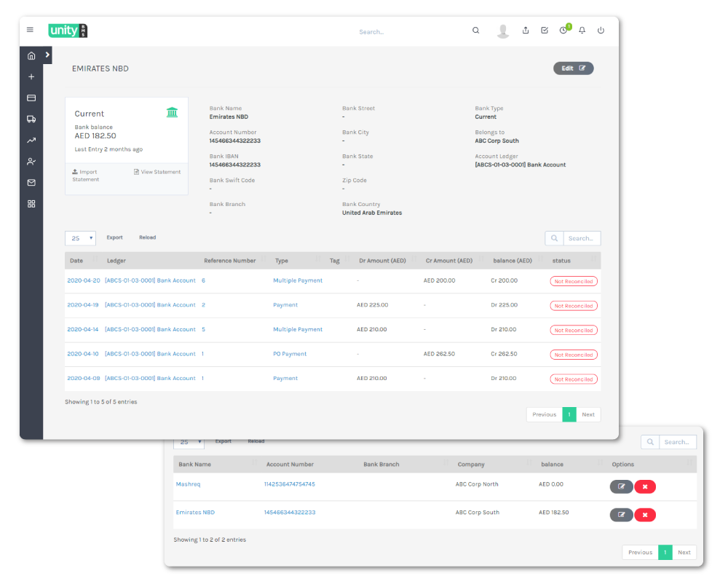Click Import Statement link
The height and width of the screenshot is (584, 728).
click(85, 175)
